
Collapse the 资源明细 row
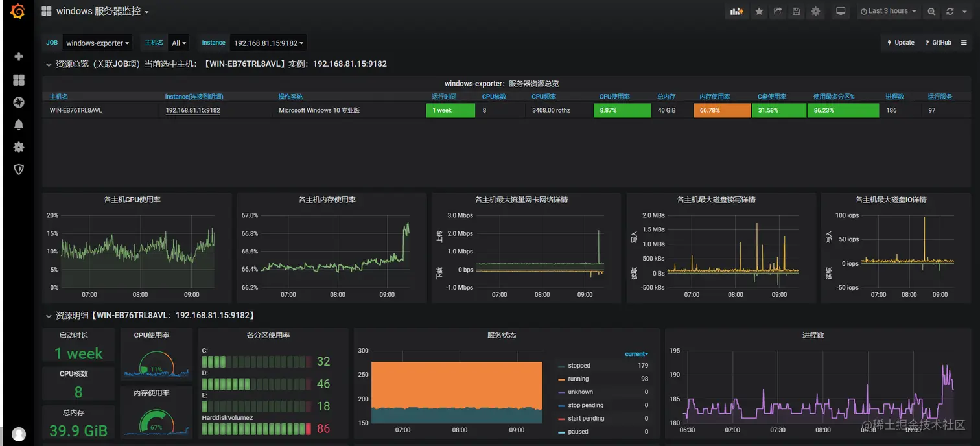[49, 316]
